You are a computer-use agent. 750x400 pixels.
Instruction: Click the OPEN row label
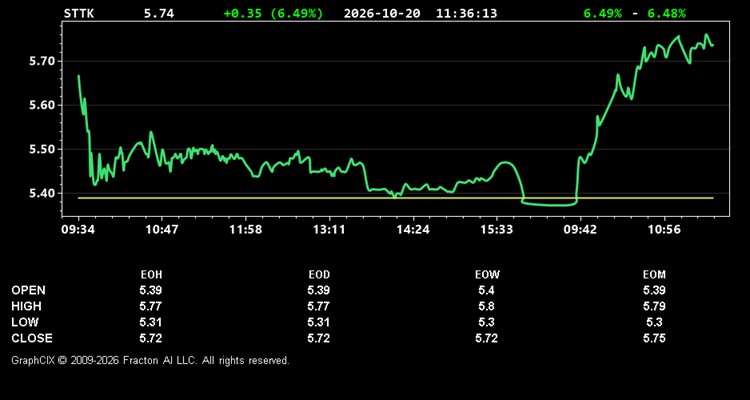click(x=29, y=290)
